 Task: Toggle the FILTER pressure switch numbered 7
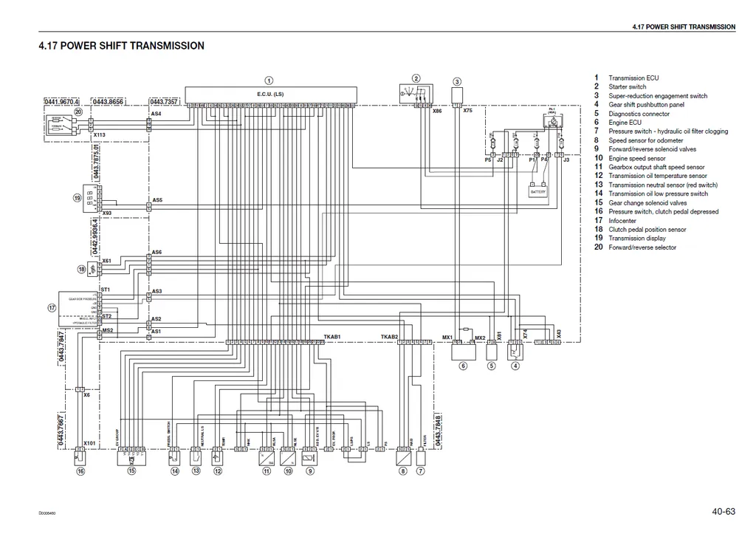(420, 458)
